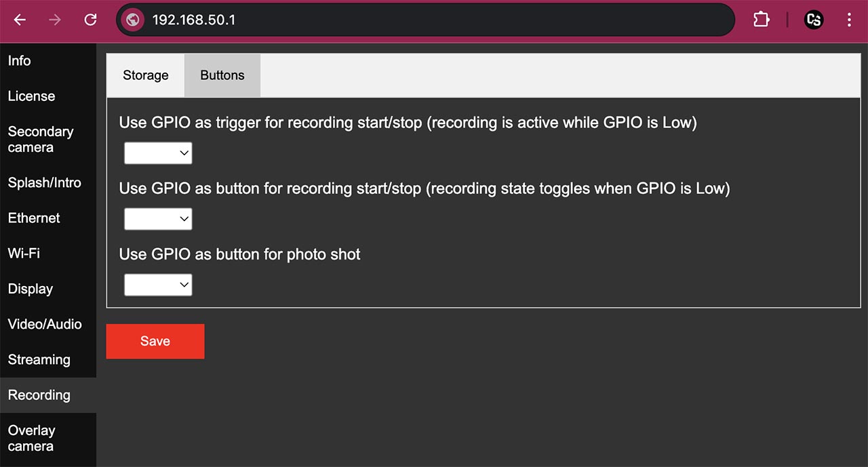868x467 pixels.
Task: Click the browser forward arrow
Action: coord(55,20)
